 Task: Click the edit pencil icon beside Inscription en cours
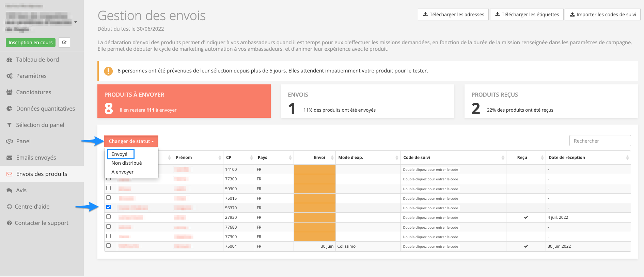tap(64, 43)
